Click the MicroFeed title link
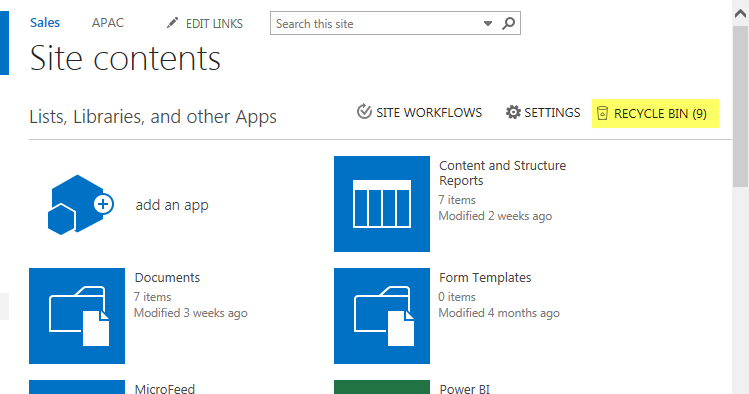Image resolution: width=749 pixels, height=394 pixels. pyautogui.click(x=165, y=388)
